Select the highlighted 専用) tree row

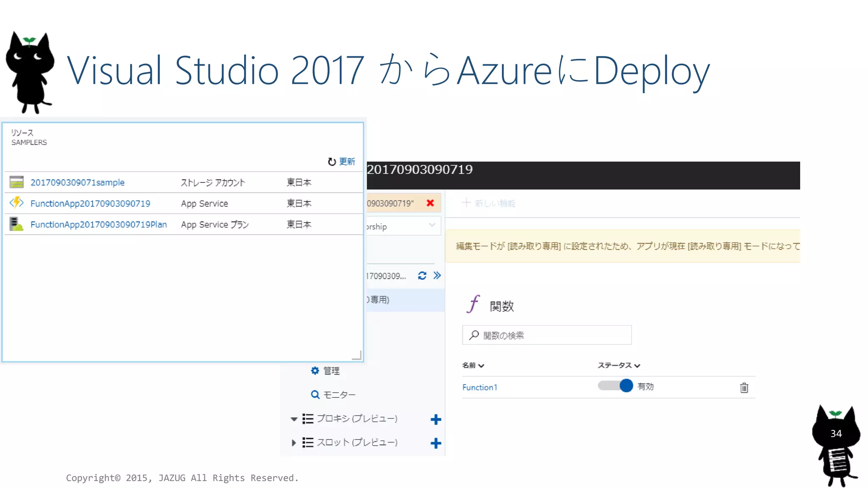(405, 300)
